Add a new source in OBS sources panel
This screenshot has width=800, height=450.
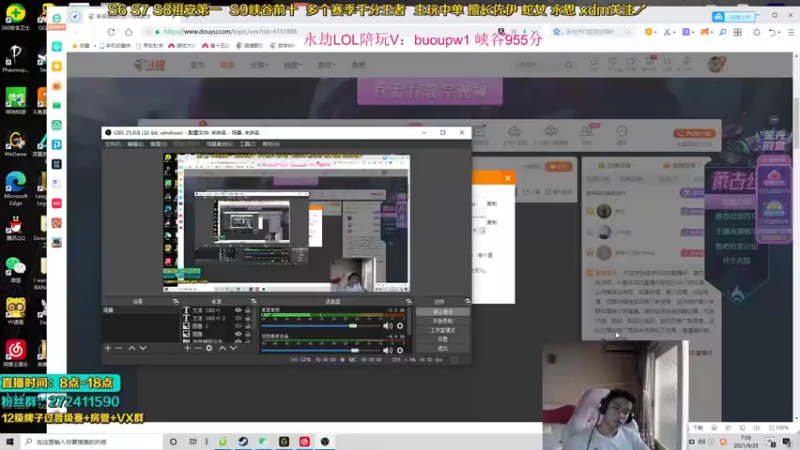click(187, 348)
